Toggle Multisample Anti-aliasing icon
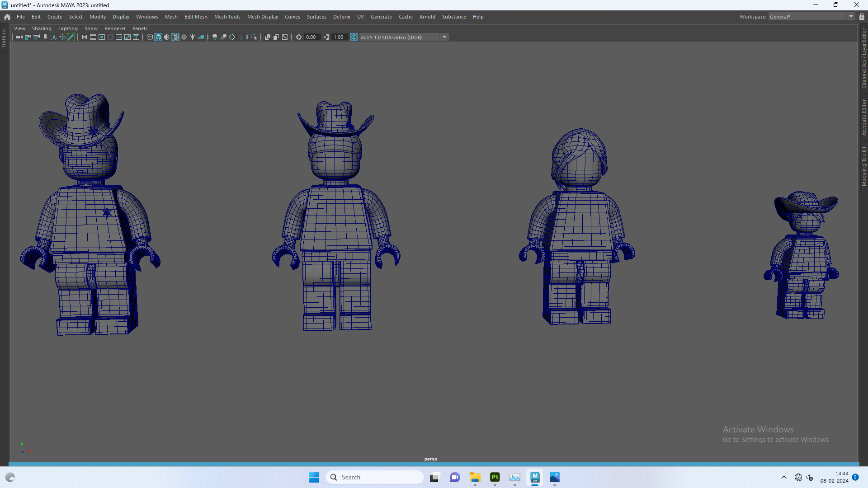The image size is (868, 488). point(232,37)
